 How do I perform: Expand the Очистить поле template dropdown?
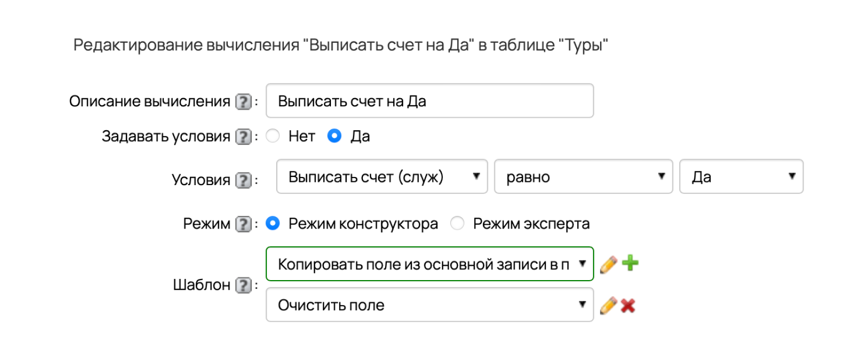click(x=430, y=305)
